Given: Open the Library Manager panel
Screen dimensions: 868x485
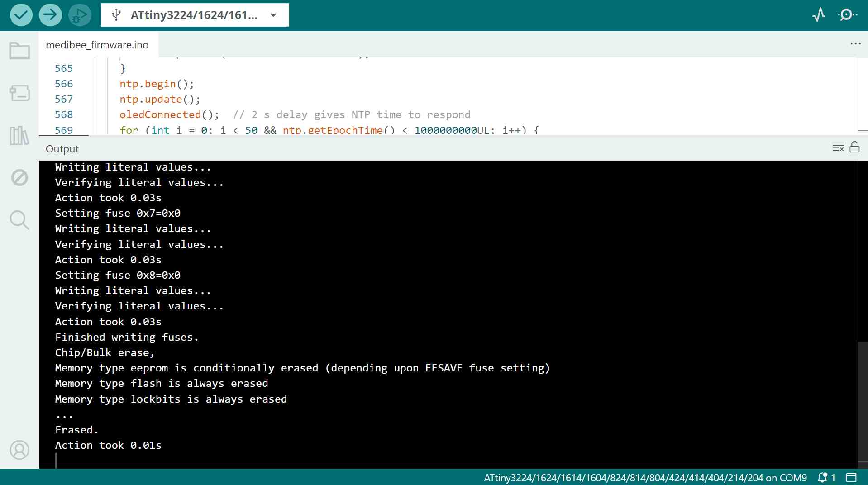Looking at the screenshot, I should (x=19, y=135).
